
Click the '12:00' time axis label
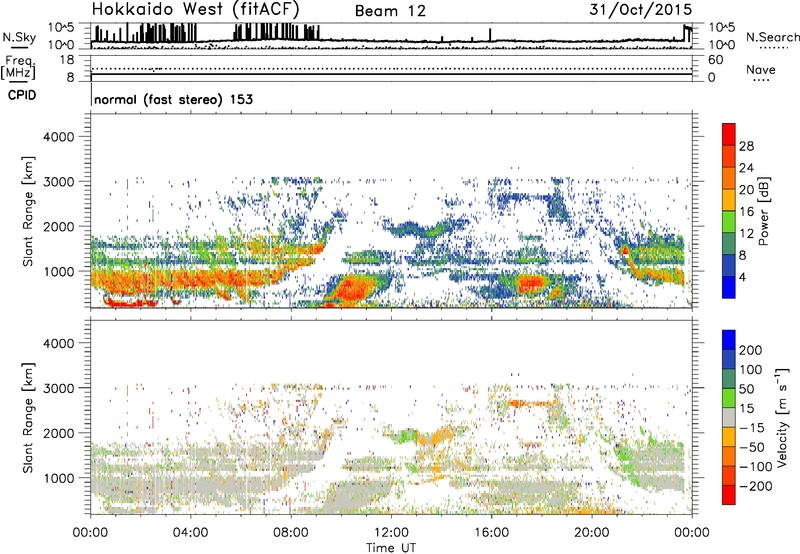point(391,533)
